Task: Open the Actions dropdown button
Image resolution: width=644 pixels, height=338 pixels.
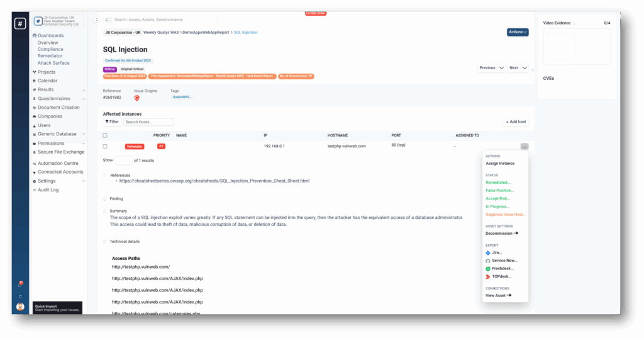Action: point(517,32)
